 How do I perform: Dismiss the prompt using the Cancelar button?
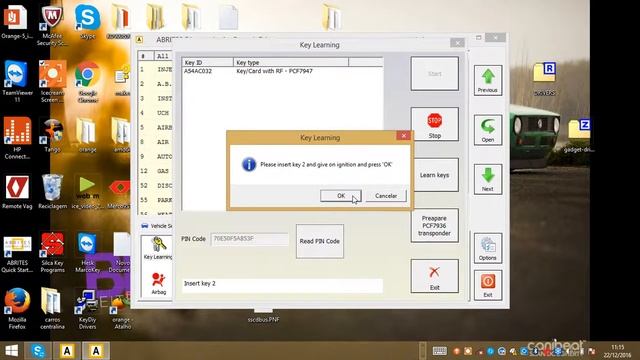click(386, 196)
